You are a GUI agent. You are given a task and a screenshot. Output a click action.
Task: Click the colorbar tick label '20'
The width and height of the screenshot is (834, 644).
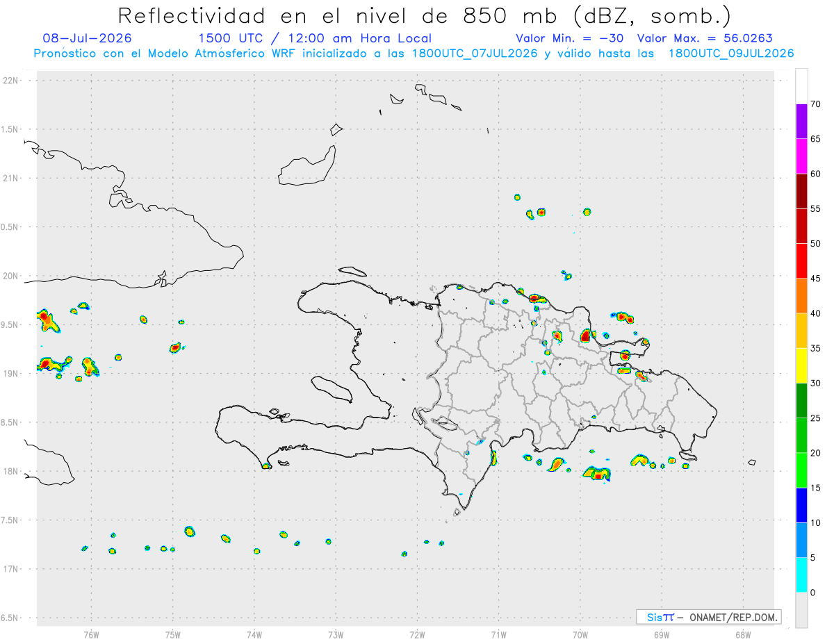pyautogui.click(x=816, y=453)
